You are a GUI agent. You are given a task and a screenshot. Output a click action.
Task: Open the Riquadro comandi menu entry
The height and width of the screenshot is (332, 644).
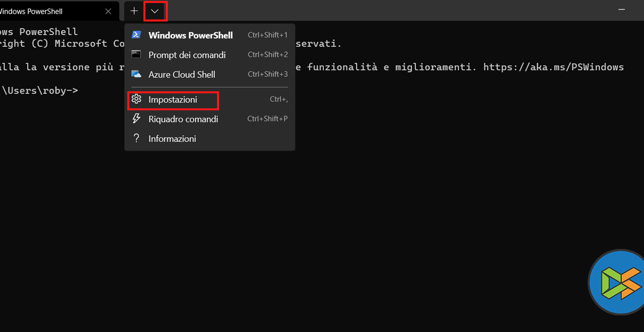click(183, 119)
